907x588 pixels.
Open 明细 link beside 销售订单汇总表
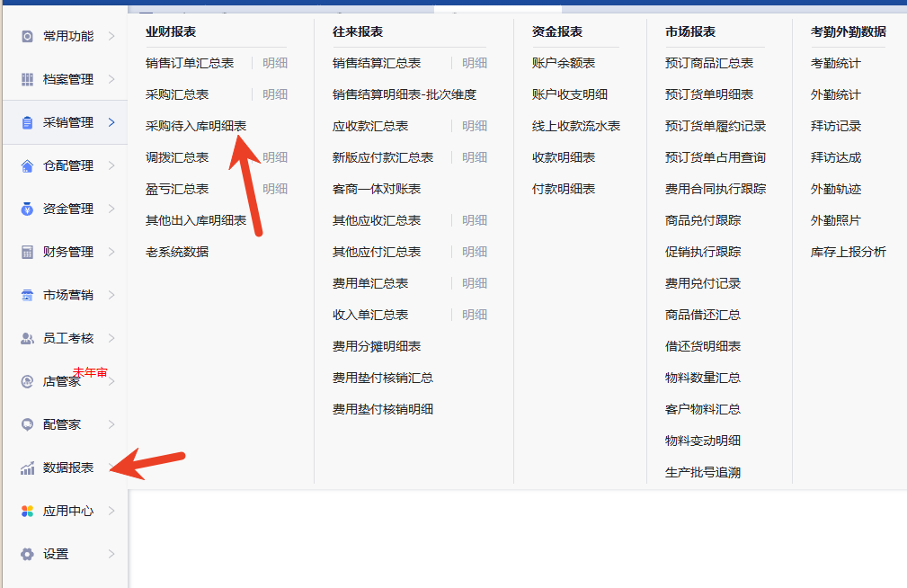(x=275, y=63)
